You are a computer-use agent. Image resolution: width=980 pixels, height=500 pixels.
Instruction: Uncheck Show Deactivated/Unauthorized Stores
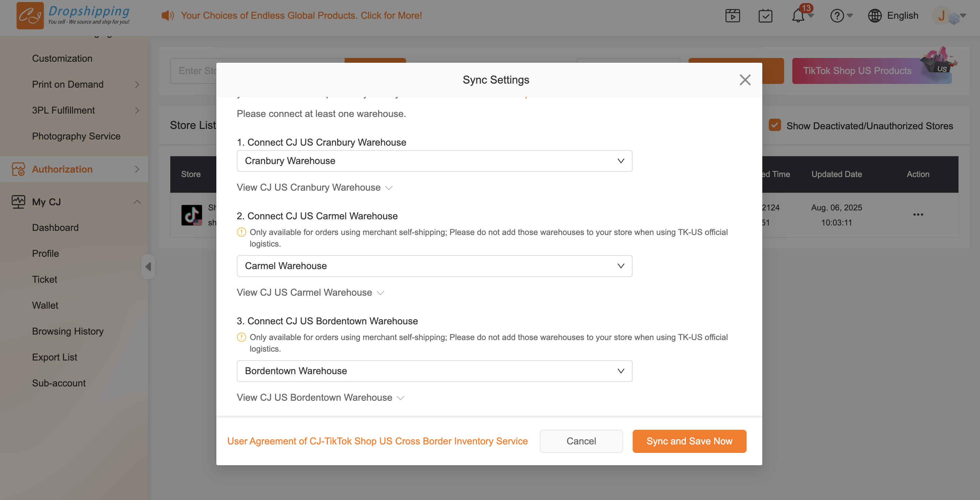(775, 125)
